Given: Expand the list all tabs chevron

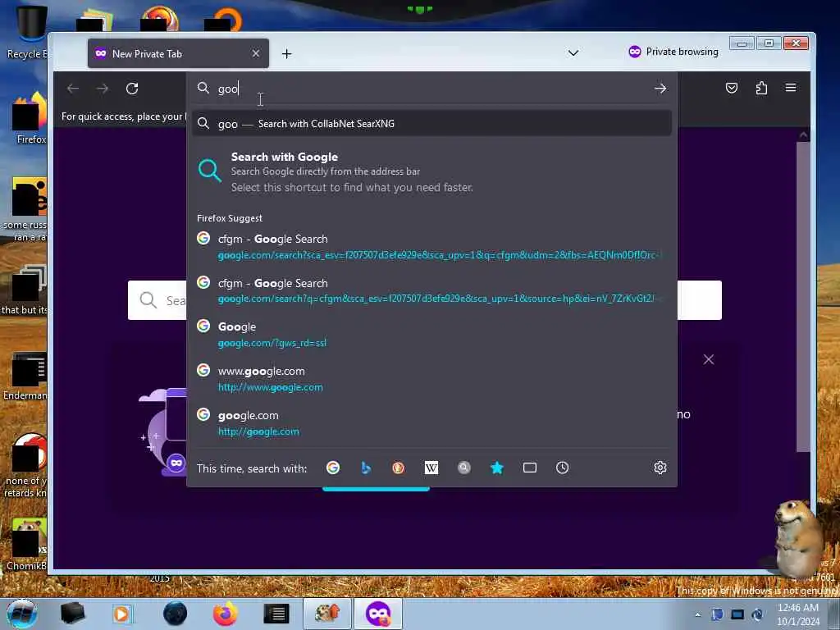Looking at the screenshot, I should (573, 53).
